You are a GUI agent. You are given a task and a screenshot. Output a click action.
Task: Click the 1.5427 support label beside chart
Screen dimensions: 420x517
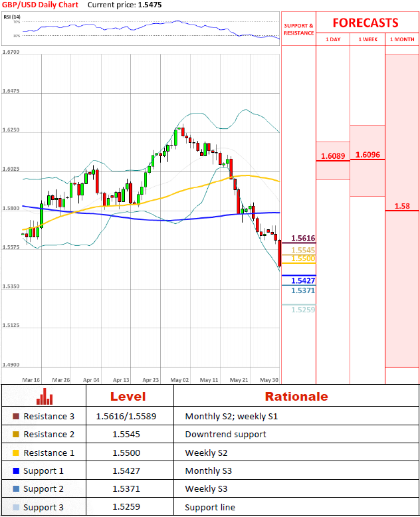303,280
